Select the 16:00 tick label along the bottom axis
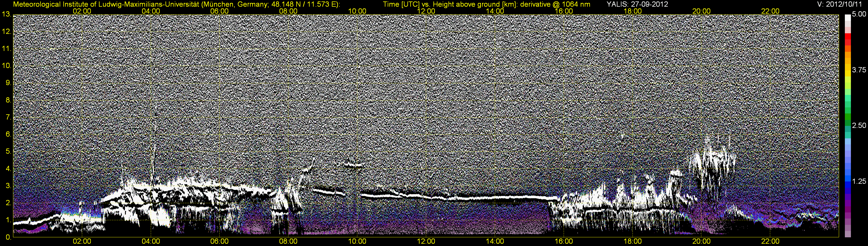 coord(564,242)
